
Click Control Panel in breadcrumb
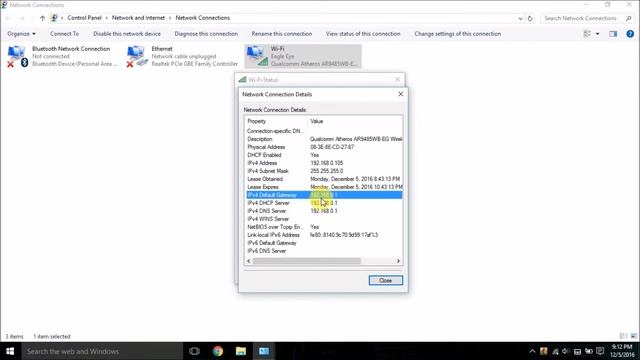[84, 18]
